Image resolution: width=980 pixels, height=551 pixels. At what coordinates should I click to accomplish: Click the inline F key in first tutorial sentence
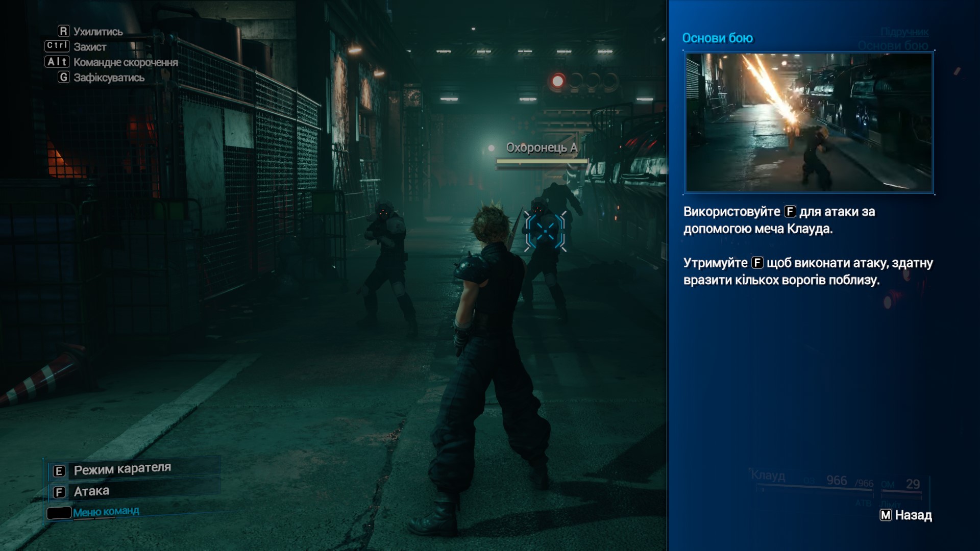790,212
